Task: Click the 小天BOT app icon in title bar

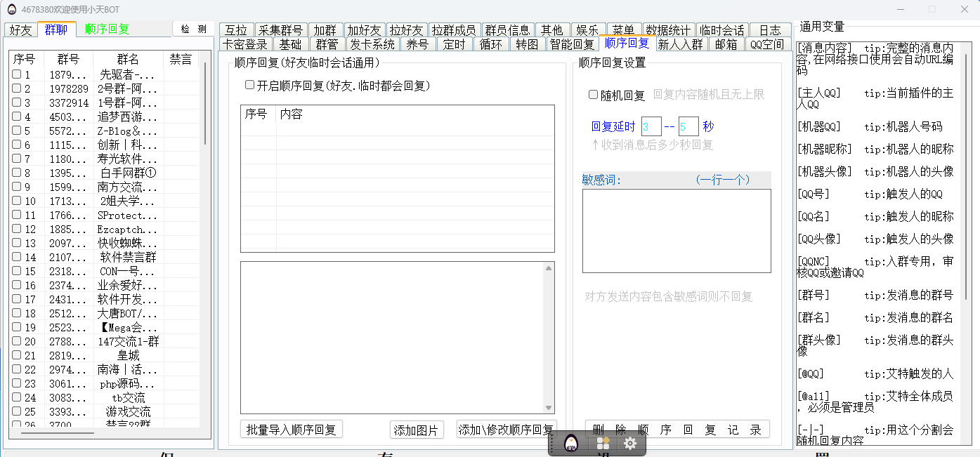Action: click(11, 9)
